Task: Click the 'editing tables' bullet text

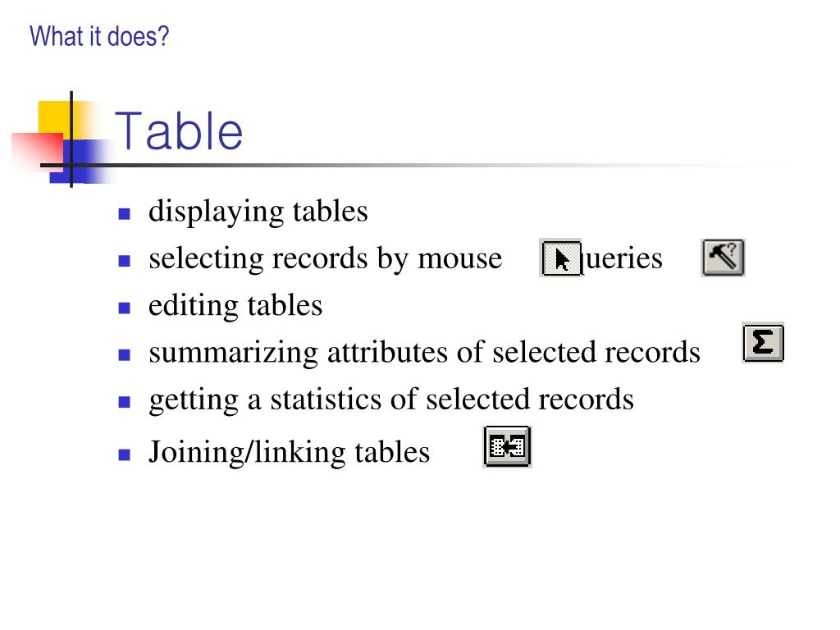Action: click(235, 307)
